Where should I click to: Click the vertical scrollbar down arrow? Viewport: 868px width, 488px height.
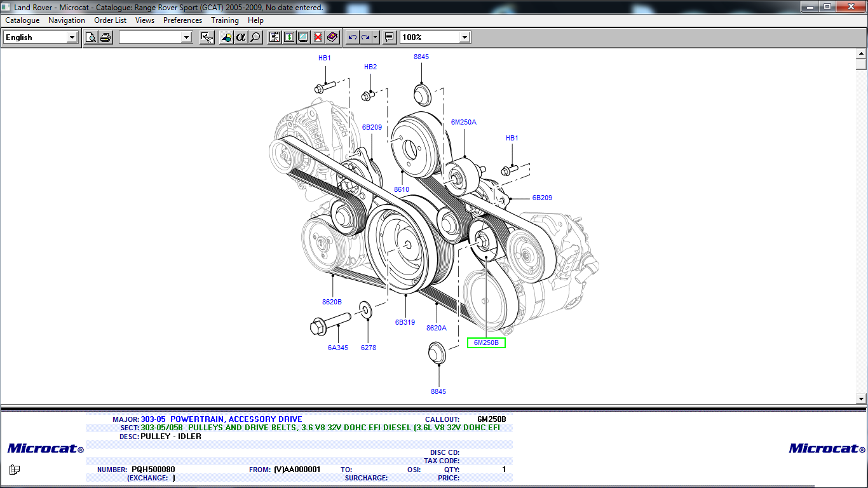[x=861, y=399]
